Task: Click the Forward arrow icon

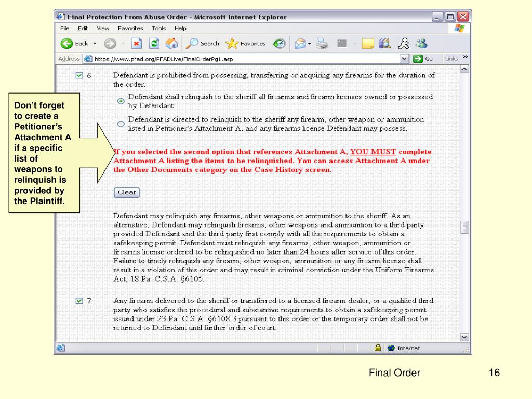Action: (110, 44)
